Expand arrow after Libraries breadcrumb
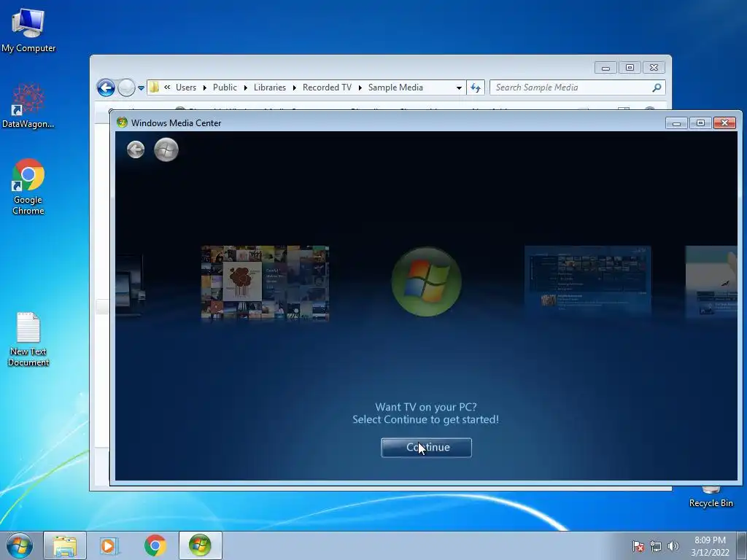 coord(295,87)
